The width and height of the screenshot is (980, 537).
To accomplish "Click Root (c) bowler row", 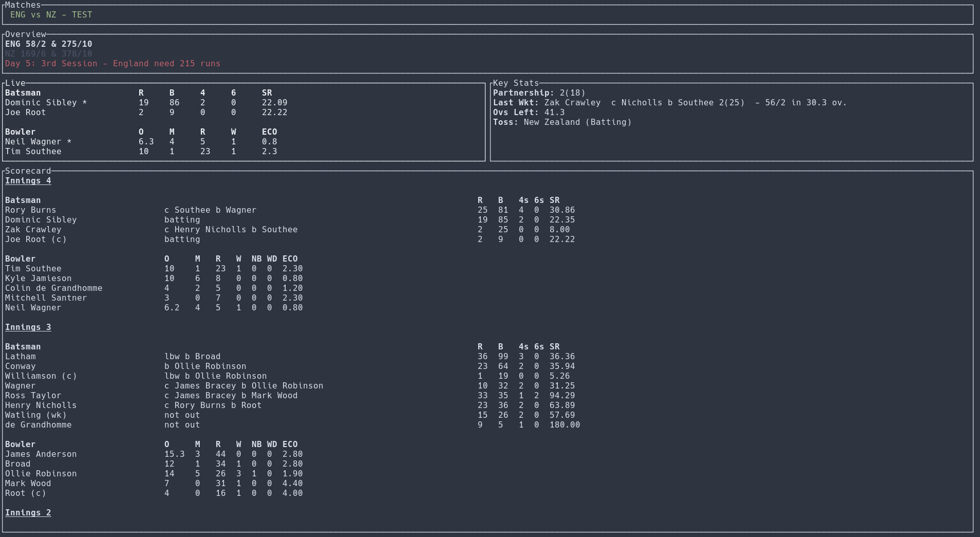I will (154, 493).
